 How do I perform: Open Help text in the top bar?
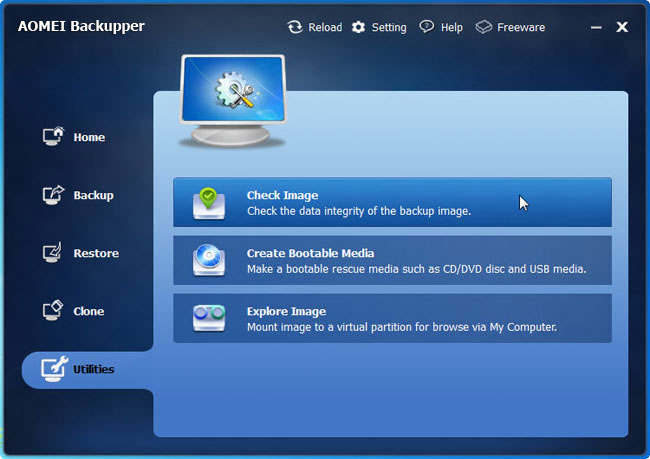pyautogui.click(x=451, y=28)
